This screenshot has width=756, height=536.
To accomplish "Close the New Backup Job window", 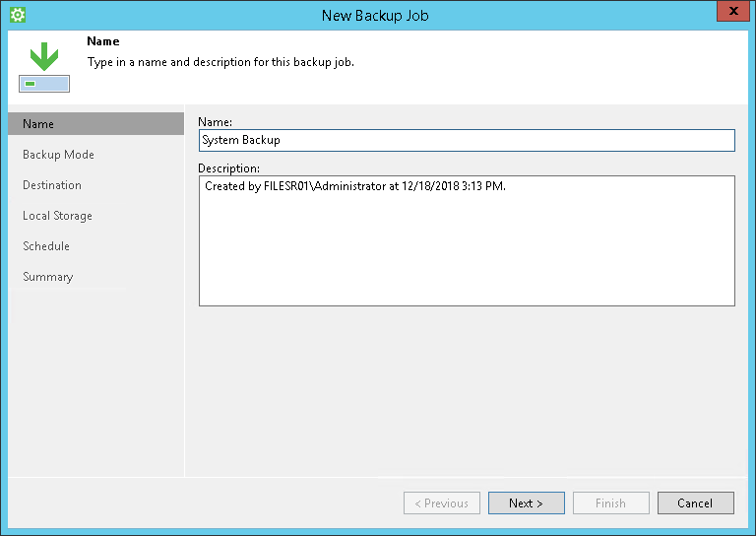I will (x=732, y=11).
